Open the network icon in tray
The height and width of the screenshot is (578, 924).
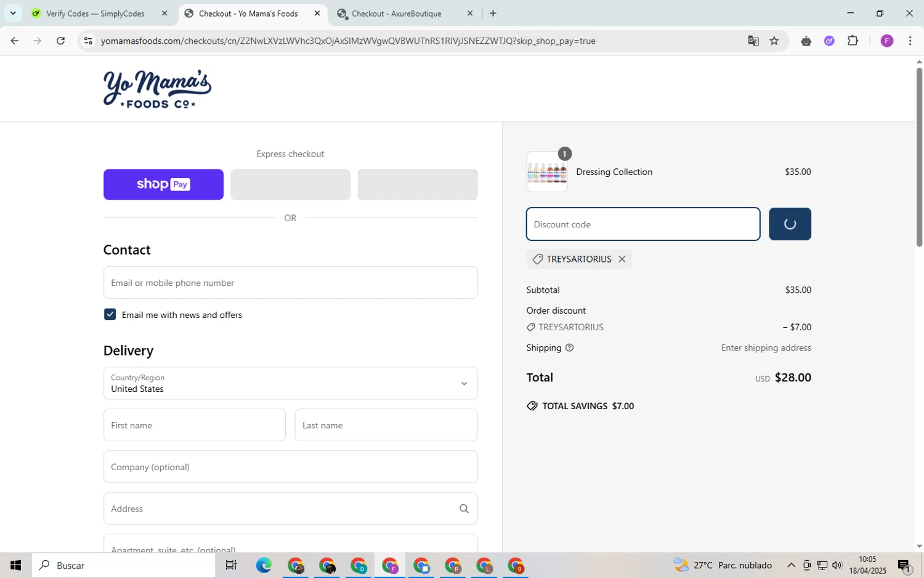(822, 565)
